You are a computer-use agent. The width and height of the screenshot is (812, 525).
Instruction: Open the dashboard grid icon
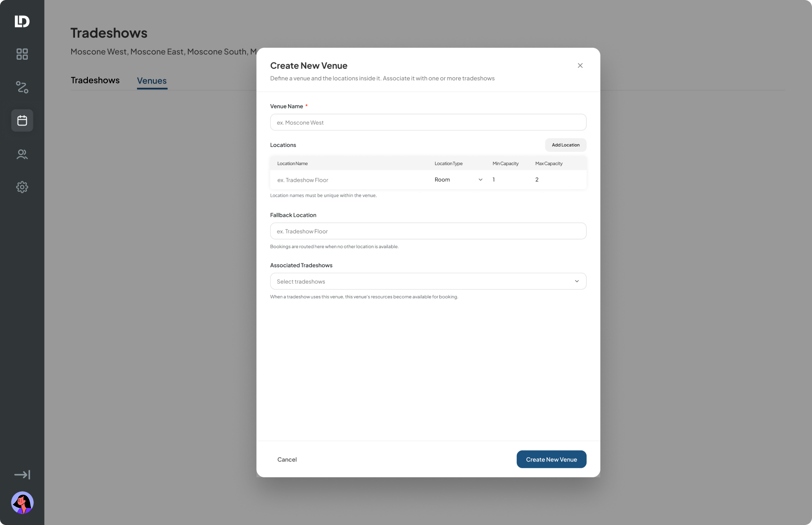point(22,54)
